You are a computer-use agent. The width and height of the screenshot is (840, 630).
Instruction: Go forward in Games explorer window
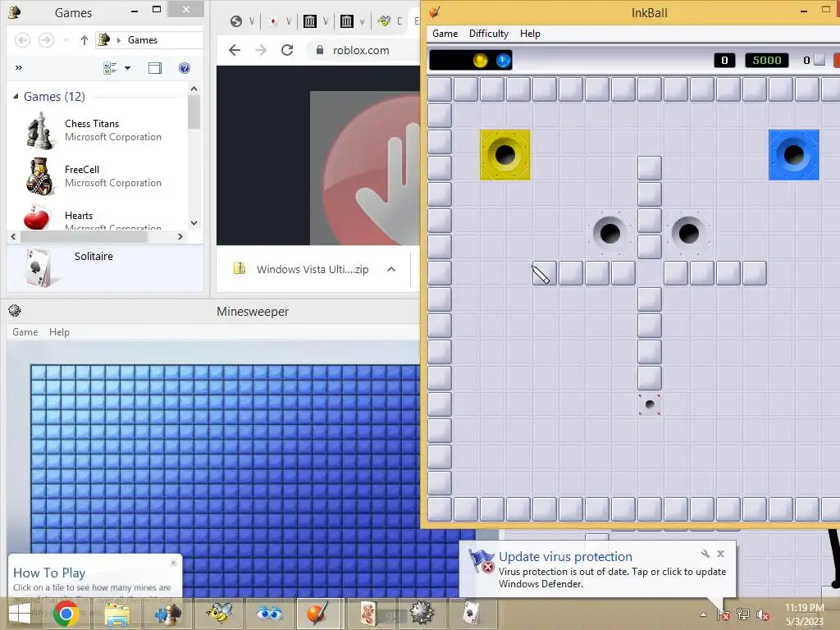click(46, 40)
